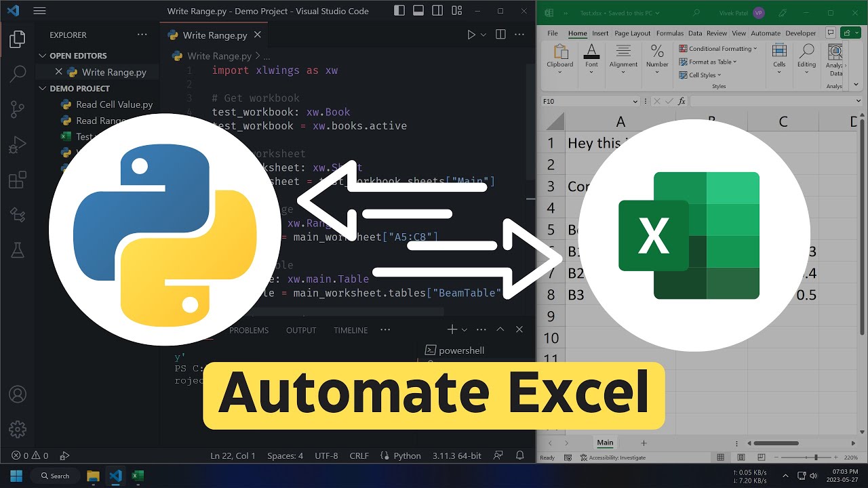
Task: Switch to the PROBLEMS panel tab
Action: pyautogui.click(x=249, y=330)
